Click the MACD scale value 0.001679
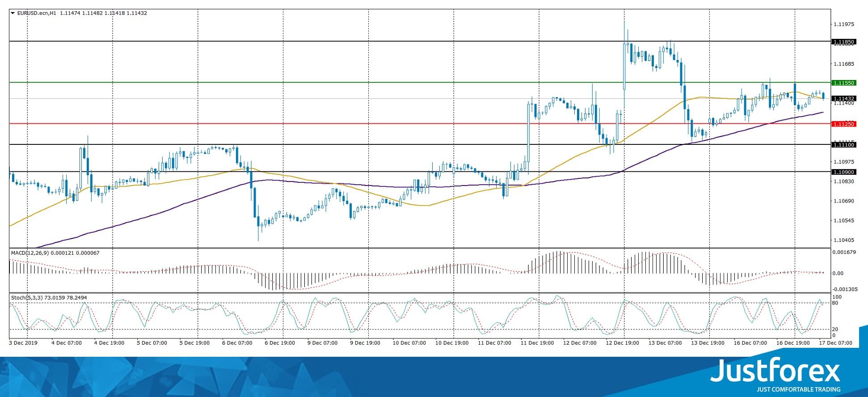Image resolution: width=868 pixels, height=397 pixels. pyautogui.click(x=844, y=252)
